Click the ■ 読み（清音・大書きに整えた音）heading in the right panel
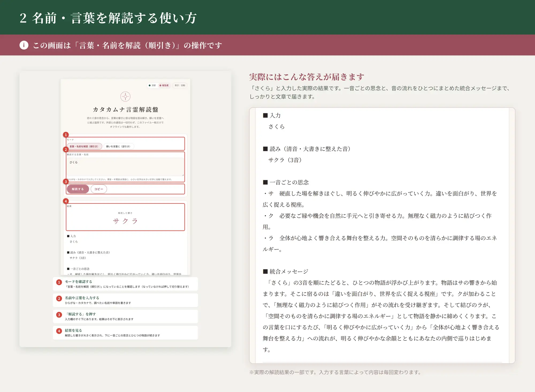Viewport: 535px width, 392px height. (307, 149)
